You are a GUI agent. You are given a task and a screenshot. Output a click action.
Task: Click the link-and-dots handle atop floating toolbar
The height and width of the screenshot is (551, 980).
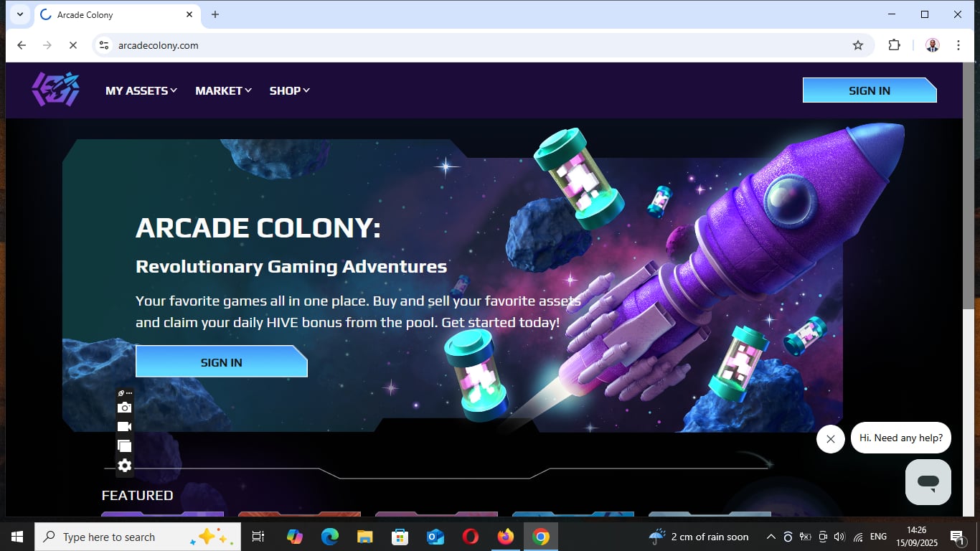pyautogui.click(x=125, y=393)
